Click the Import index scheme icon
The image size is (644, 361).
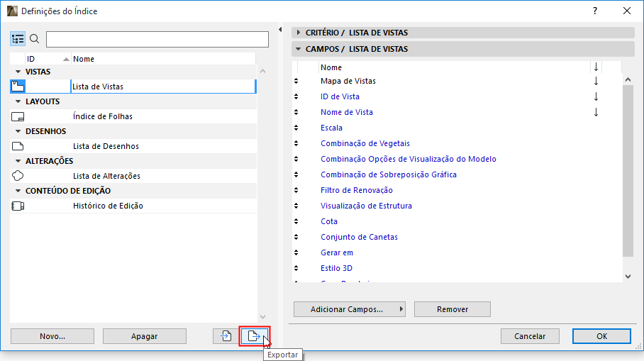click(226, 336)
